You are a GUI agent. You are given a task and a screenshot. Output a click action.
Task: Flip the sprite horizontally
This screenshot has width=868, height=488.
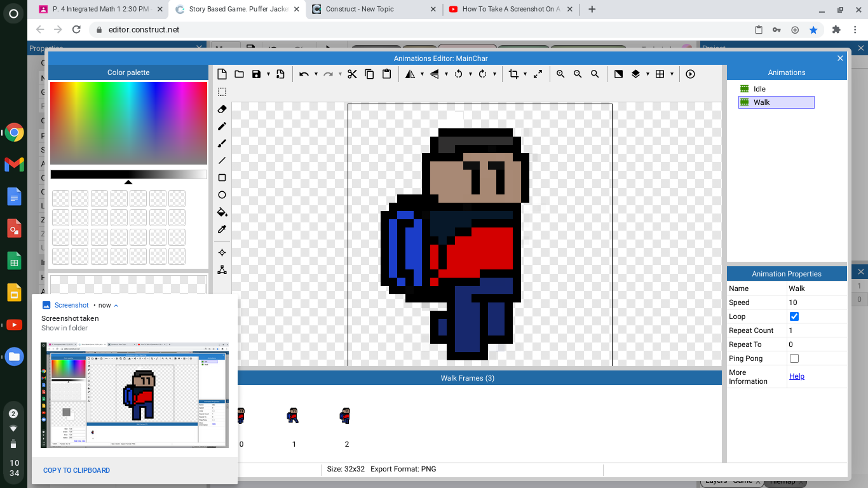(410, 74)
